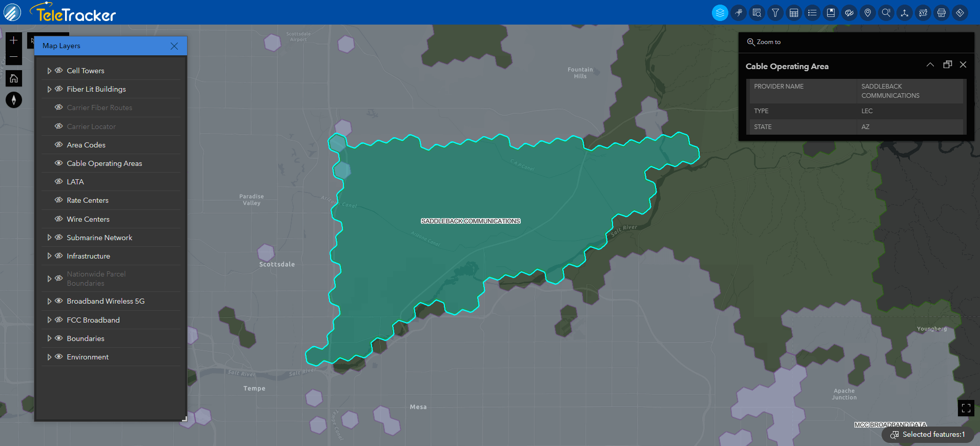
Task: Select the LATA layer name
Action: pyautogui.click(x=75, y=182)
